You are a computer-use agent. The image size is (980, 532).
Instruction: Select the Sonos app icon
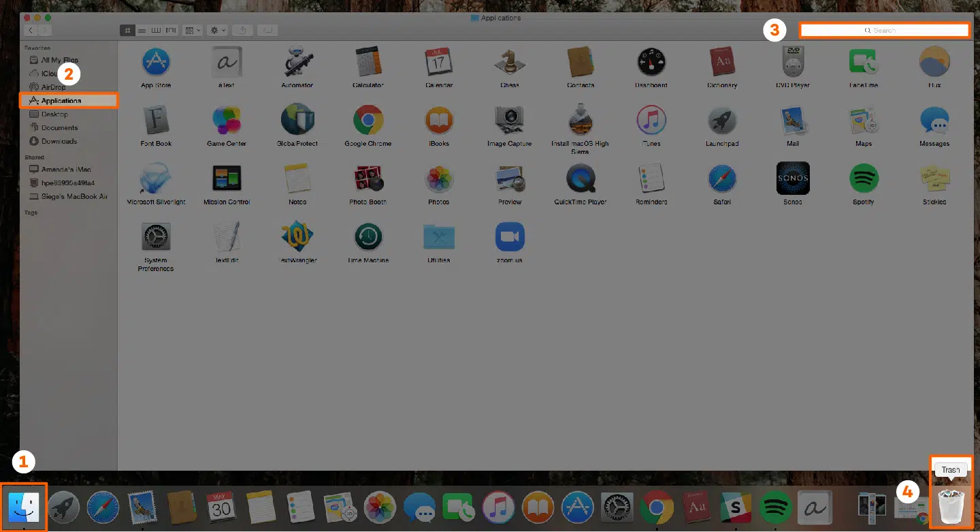tap(793, 178)
